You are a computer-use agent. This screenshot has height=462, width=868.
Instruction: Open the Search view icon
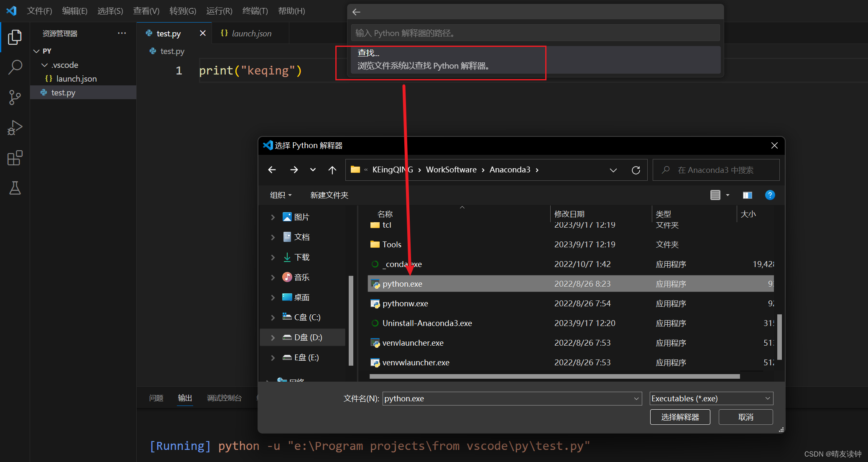(x=15, y=67)
